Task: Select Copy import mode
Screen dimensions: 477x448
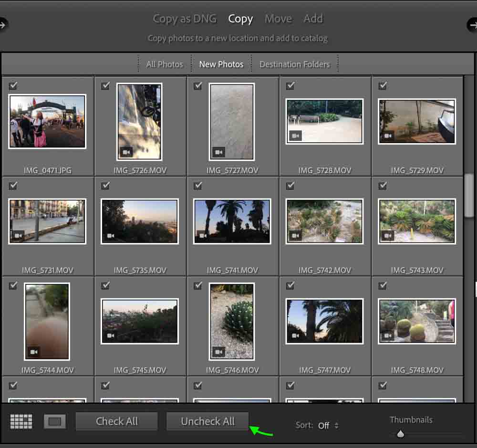Action: tap(240, 19)
